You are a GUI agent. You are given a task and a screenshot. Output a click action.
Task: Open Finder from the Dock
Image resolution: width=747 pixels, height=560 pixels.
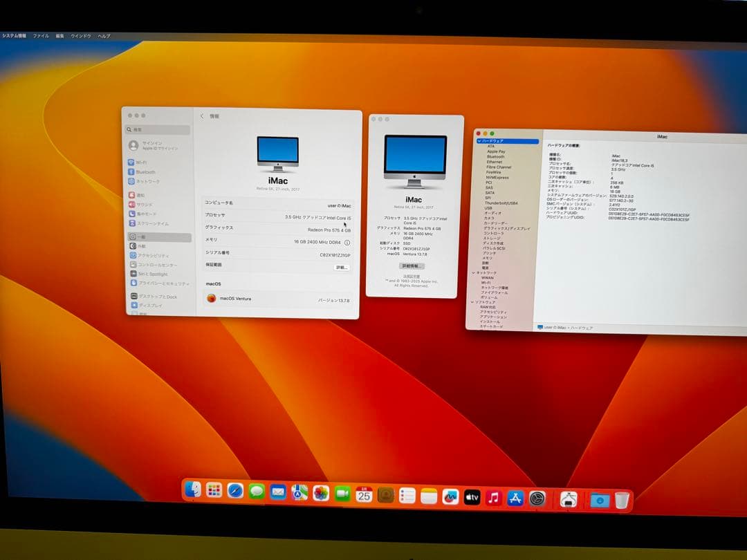[193, 489]
